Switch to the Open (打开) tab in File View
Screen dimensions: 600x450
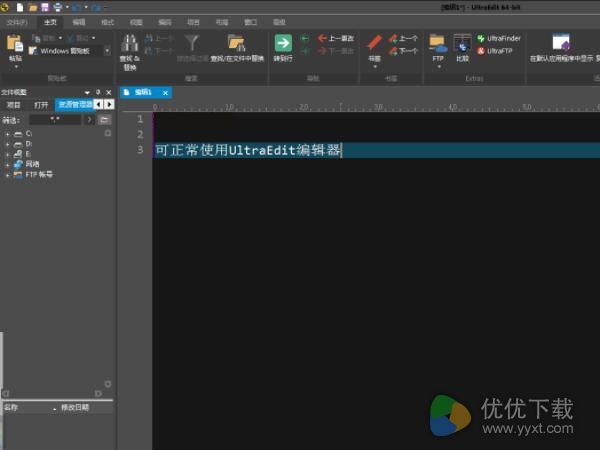click(x=41, y=104)
